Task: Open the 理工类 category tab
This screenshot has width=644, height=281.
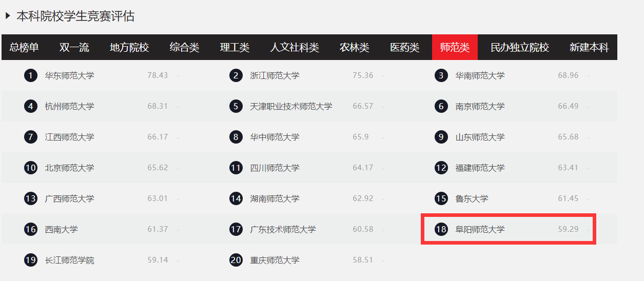Action: pyautogui.click(x=235, y=48)
